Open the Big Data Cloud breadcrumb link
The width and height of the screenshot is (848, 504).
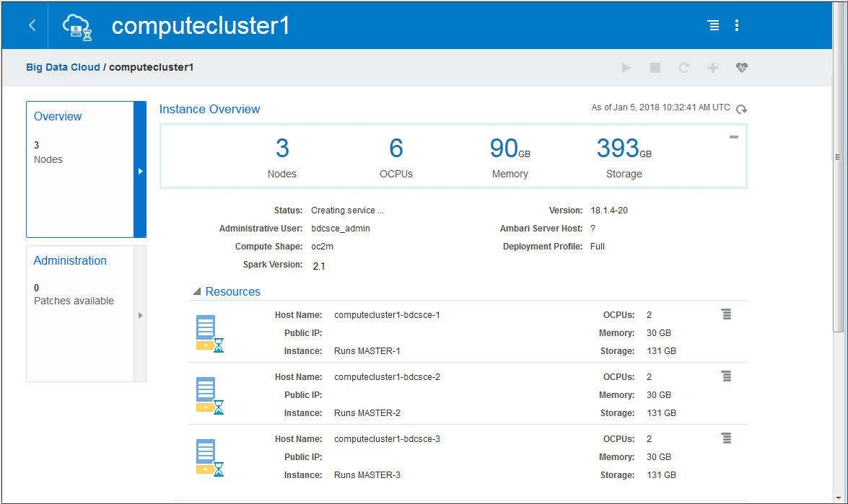[63, 66]
